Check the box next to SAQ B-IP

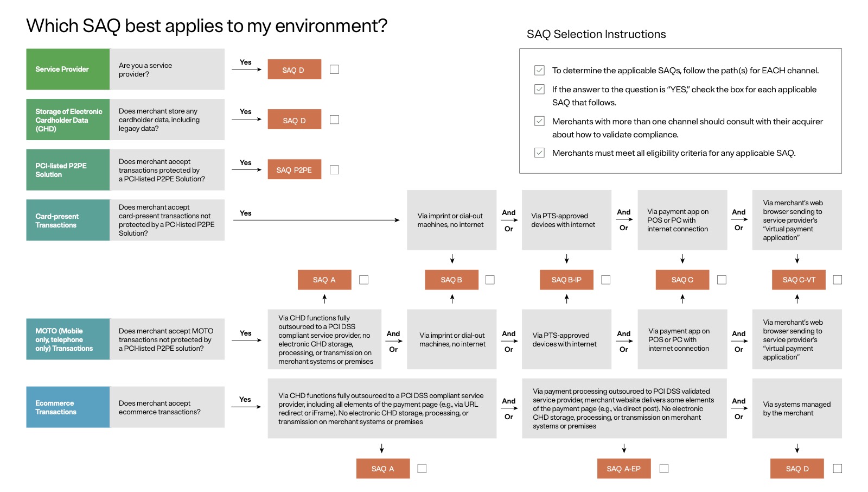click(606, 280)
